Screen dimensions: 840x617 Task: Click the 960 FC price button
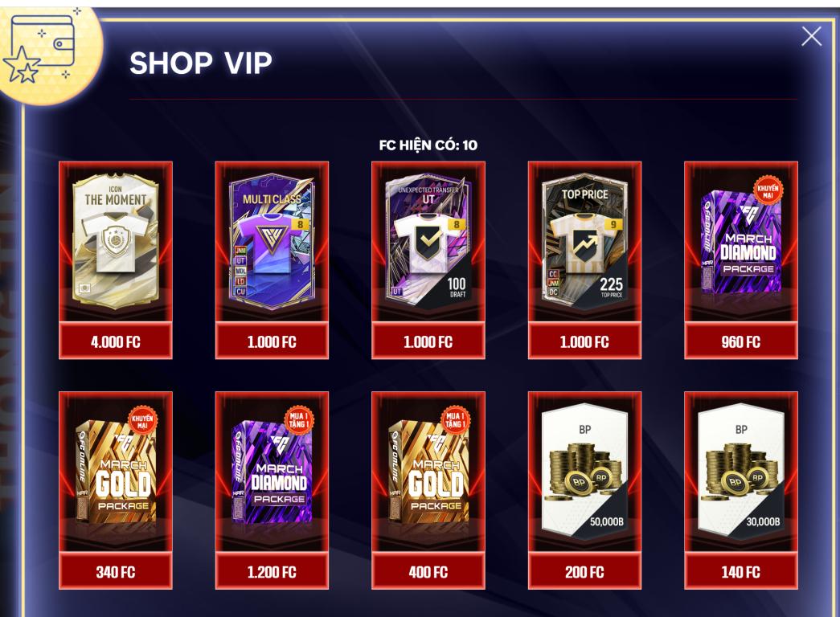(741, 341)
